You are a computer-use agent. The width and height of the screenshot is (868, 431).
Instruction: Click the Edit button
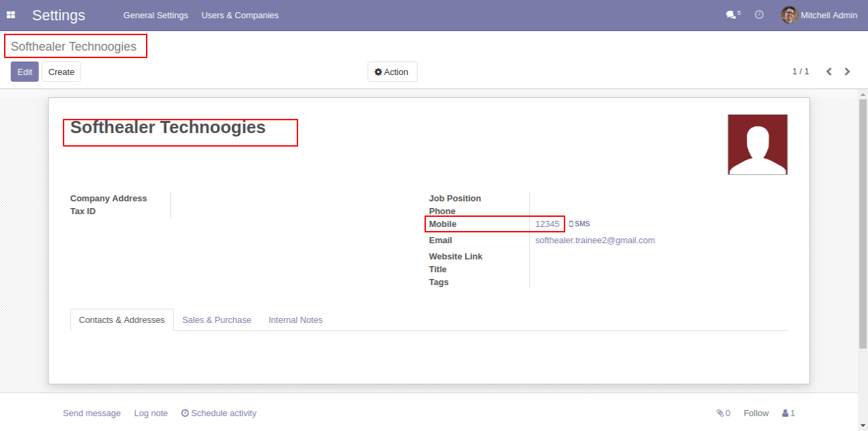tap(25, 72)
